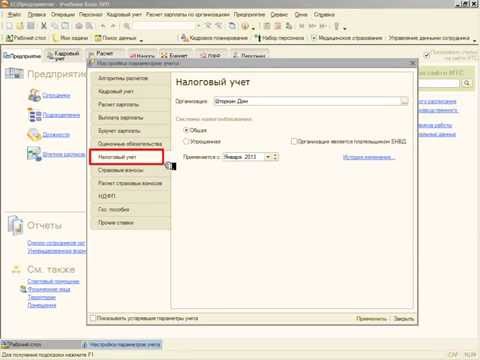Open the История изменений link
Viewport: 480px width, 360px height.
click(369, 157)
